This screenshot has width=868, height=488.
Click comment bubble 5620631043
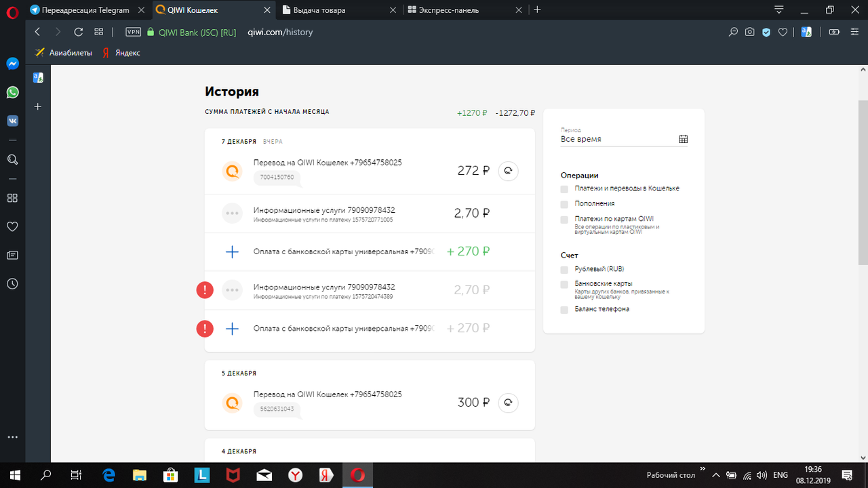(x=277, y=409)
